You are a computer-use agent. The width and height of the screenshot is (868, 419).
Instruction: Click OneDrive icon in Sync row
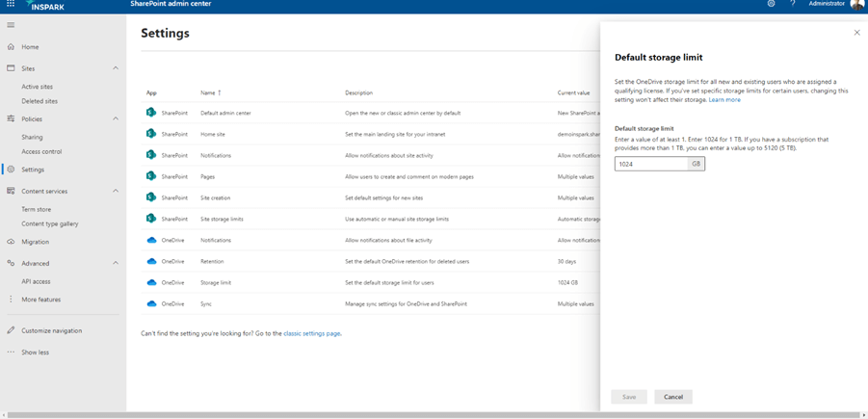(x=151, y=303)
